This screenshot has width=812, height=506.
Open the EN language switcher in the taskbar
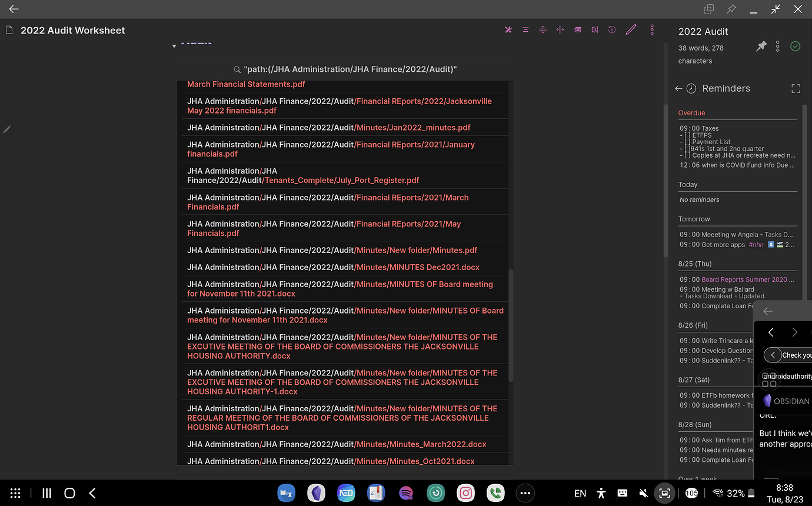click(x=580, y=493)
